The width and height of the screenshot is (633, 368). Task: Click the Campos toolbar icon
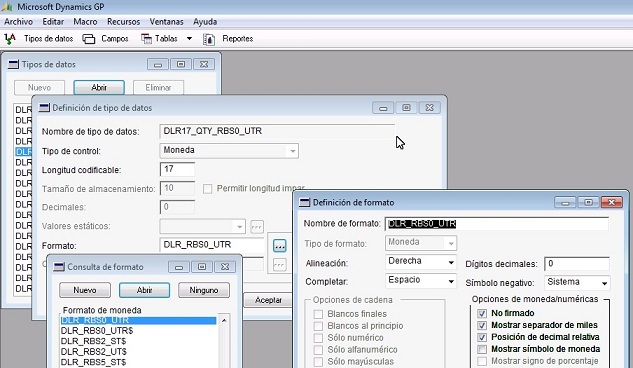[88, 39]
